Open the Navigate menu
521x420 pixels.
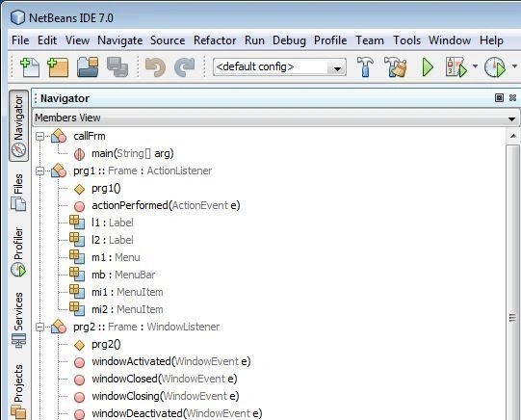coord(120,40)
